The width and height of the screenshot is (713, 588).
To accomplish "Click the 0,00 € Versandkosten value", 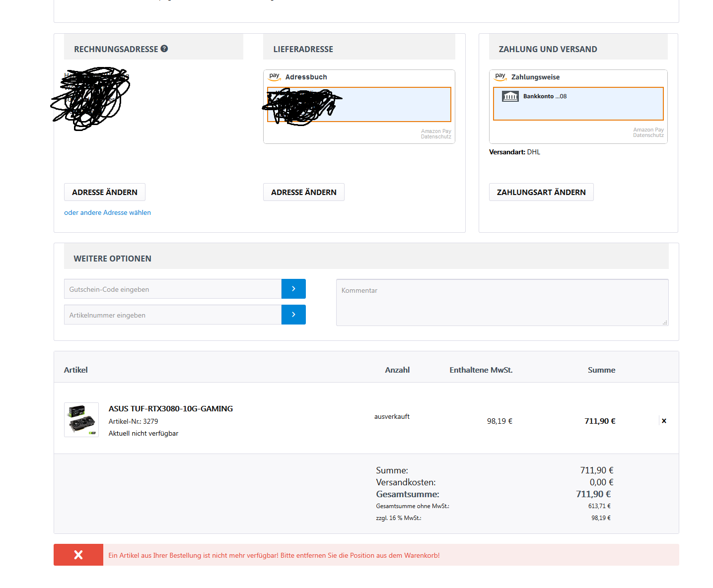I will (601, 482).
